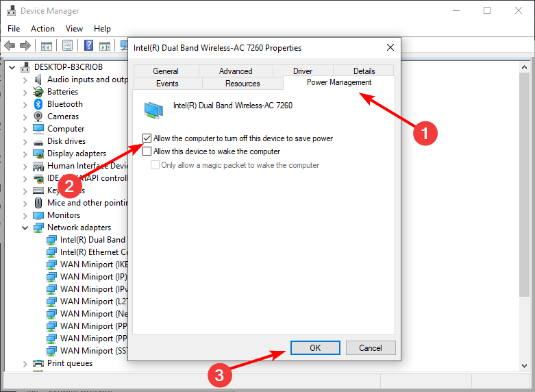Check Allow this device to wake the computer

pos(147,151)
